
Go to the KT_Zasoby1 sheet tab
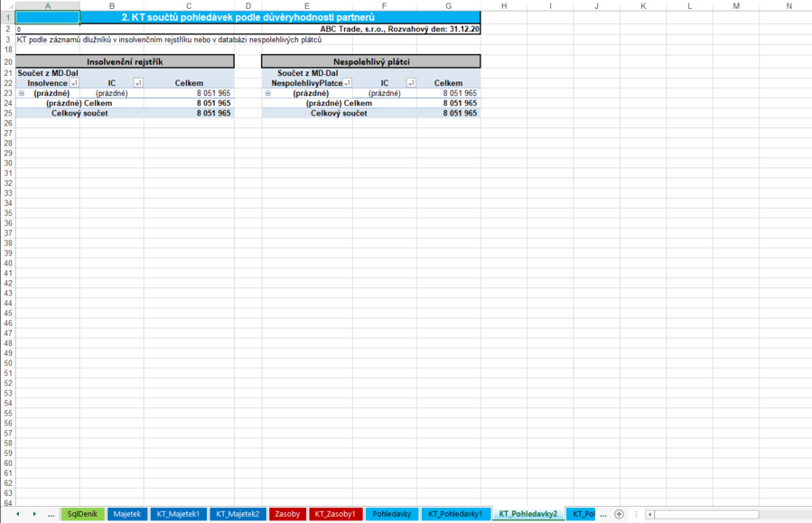coord(336,514)
